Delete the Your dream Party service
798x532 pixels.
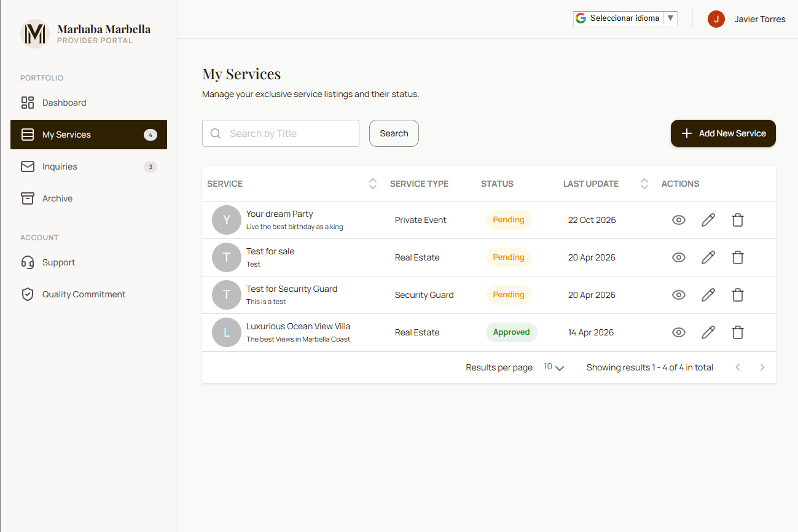click(x=738, y=220)
